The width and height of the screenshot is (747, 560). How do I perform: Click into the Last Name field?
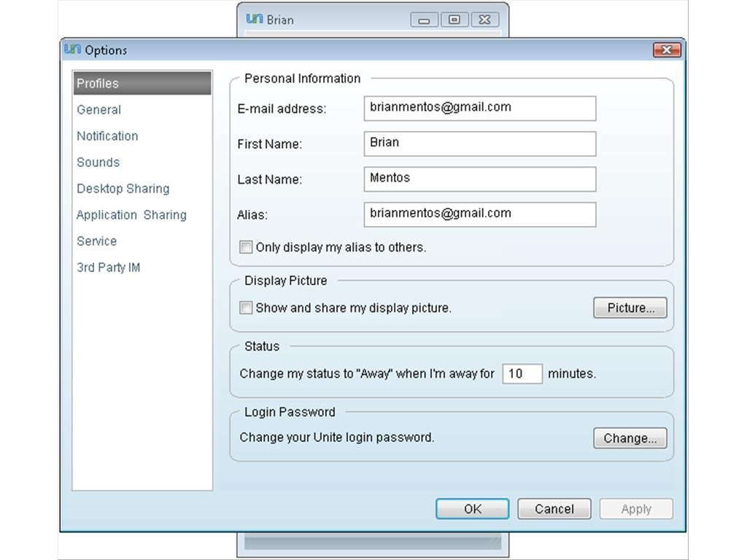pyautogui.click(x=480, y=179)
